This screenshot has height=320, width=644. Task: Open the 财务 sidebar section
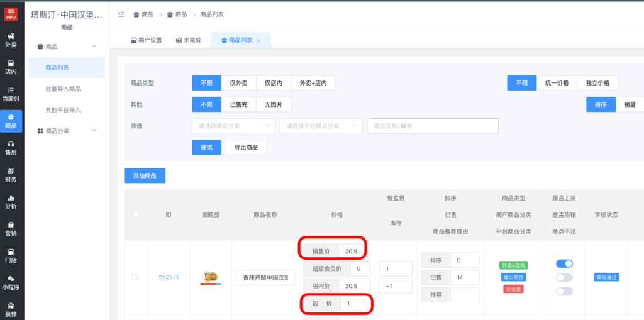pos(11,175)
